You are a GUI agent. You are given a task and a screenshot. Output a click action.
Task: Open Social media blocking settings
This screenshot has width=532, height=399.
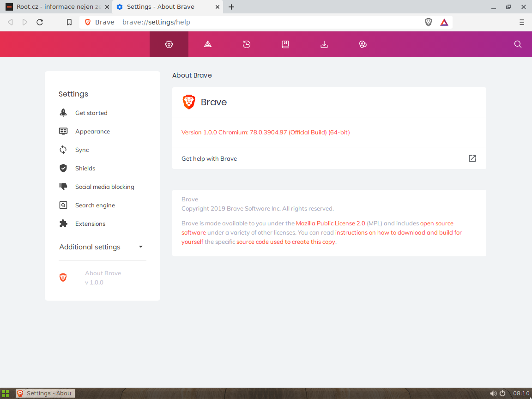(x=104, y=187)
